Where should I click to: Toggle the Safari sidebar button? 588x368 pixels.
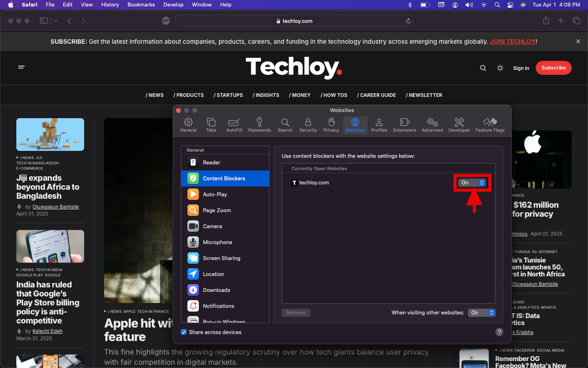point(44,21)
